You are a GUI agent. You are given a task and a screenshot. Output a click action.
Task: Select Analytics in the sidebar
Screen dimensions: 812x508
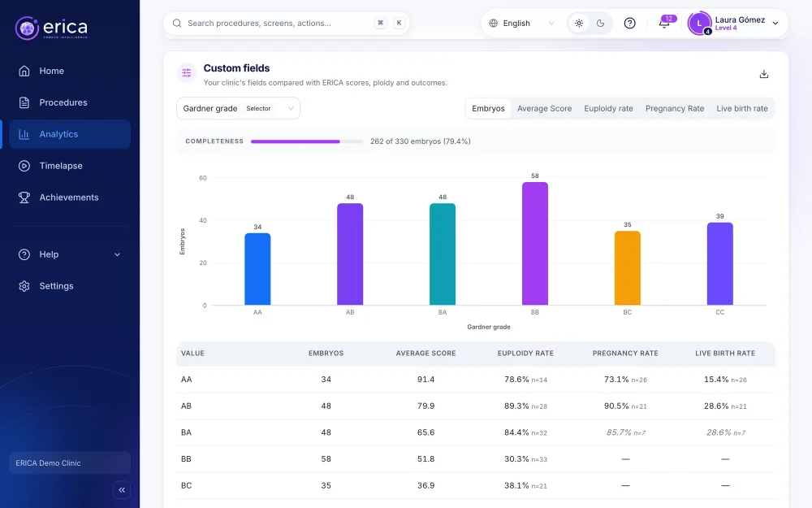pos(70,134)
